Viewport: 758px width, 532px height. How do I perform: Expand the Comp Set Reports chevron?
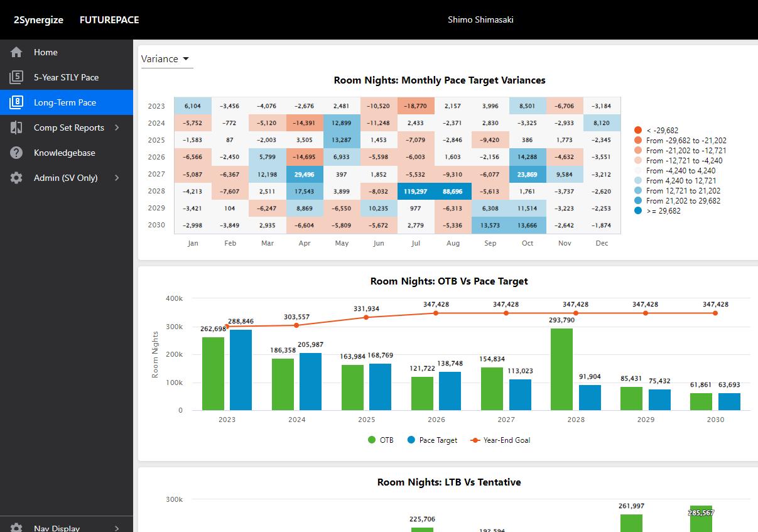[117, 128]
